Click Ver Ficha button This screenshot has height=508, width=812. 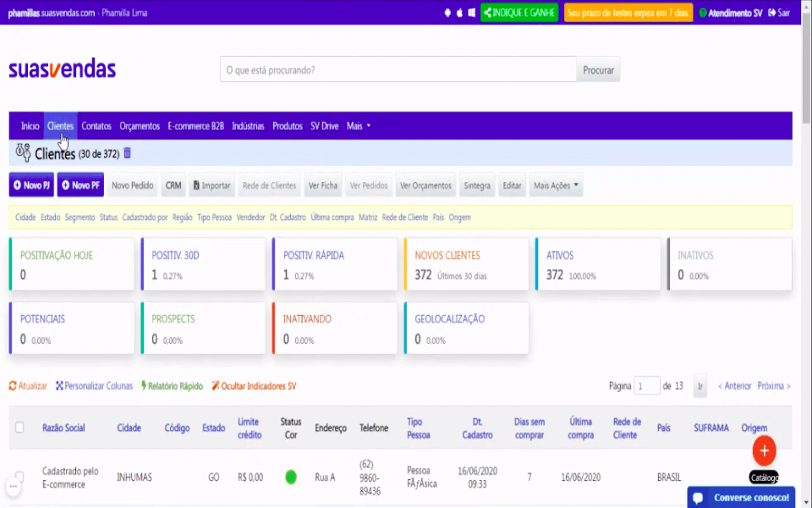click(323, 185)
